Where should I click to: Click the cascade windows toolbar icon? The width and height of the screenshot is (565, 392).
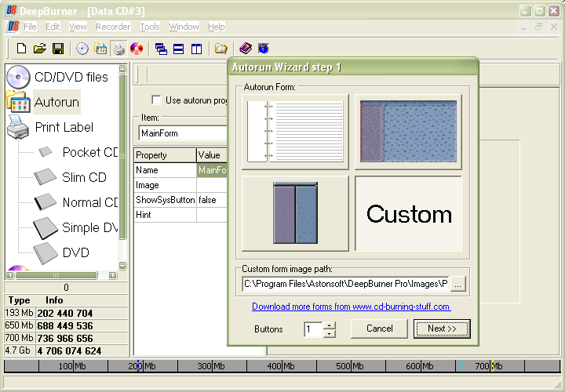coord(161,49)
